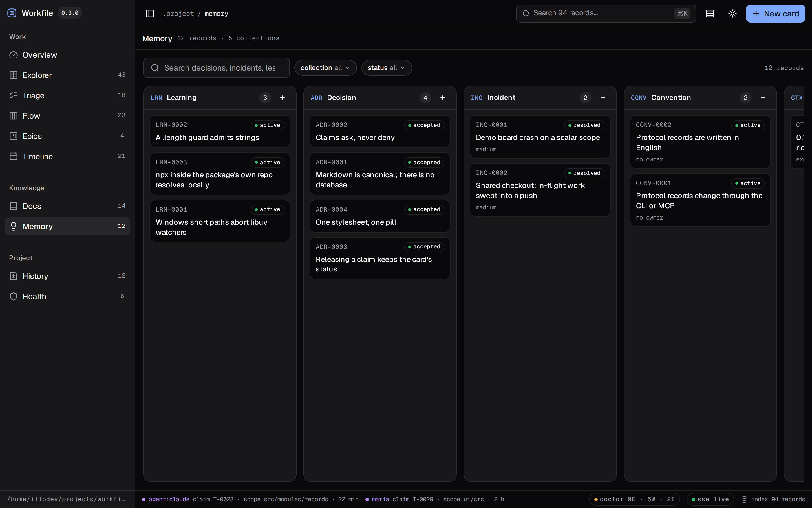Viewport: 812px width, 508px height.
Task: Click the Health shield icon
Action: point(14,296)
